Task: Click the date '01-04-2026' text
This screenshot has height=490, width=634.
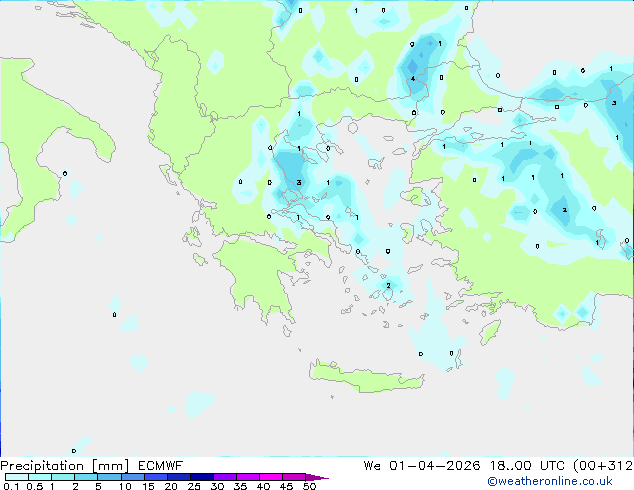Action: [x=435, y=466]
